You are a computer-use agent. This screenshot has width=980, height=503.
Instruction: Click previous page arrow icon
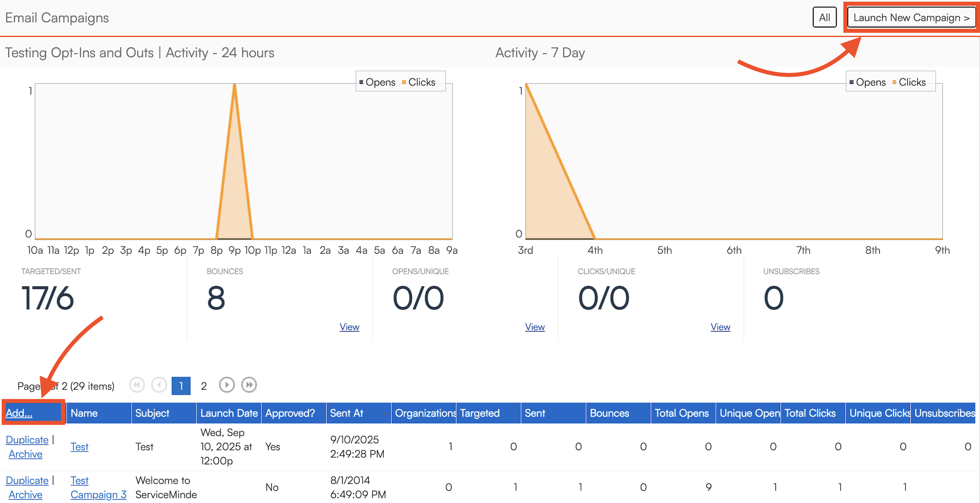point(159,385)
